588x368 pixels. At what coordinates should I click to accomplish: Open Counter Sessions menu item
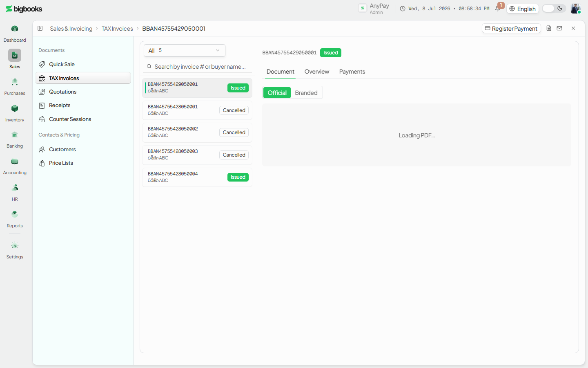pyautogui.click(x=83, y=119)
